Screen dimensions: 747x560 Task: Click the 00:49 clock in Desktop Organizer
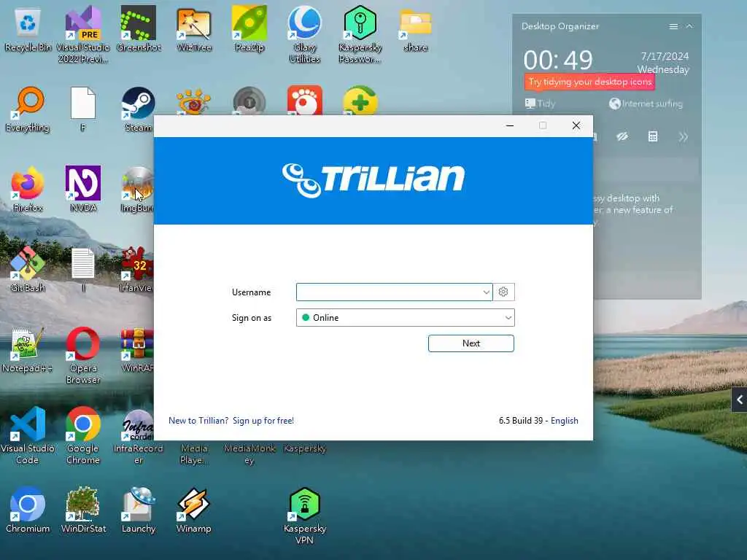[x=558, y=61]
